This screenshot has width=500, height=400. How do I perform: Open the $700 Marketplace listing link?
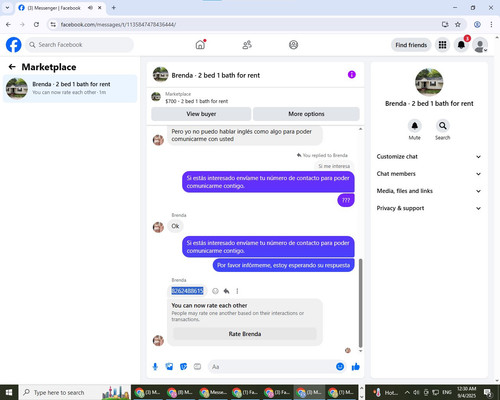pos(197,101)
